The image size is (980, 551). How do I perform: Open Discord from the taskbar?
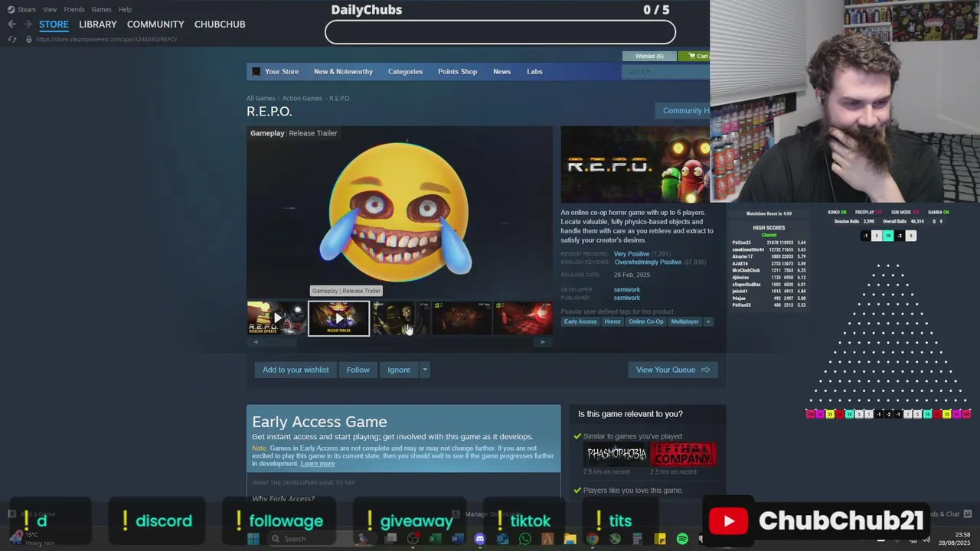[x=479, y=539]
